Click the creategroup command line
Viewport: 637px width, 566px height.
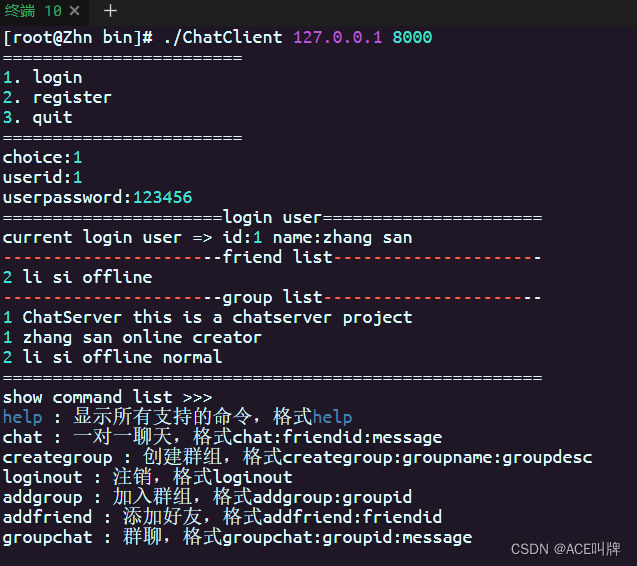tap(297, 457)
